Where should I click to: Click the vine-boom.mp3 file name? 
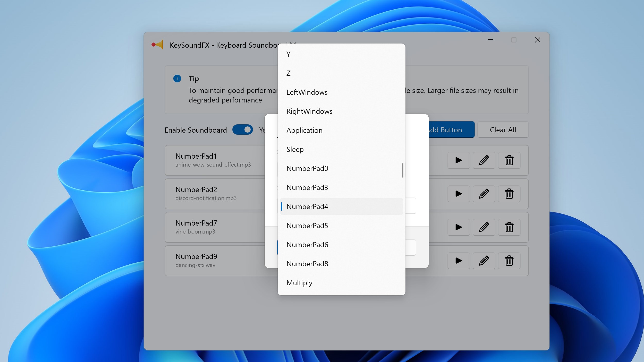(x=195, y=232)
